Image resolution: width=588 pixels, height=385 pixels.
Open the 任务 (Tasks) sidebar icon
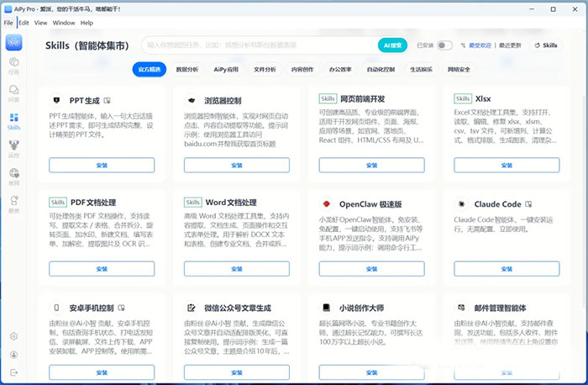click(x=13, y=64)
